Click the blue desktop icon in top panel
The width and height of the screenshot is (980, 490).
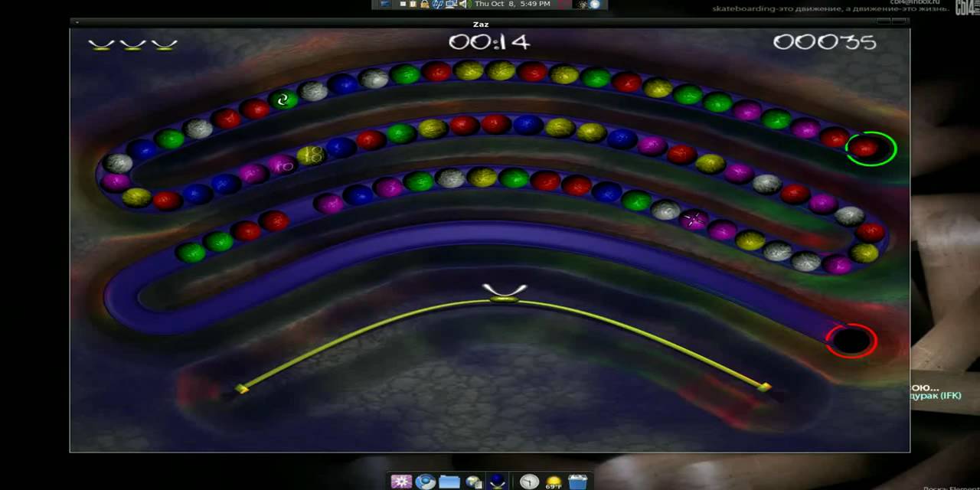point(385,4)
